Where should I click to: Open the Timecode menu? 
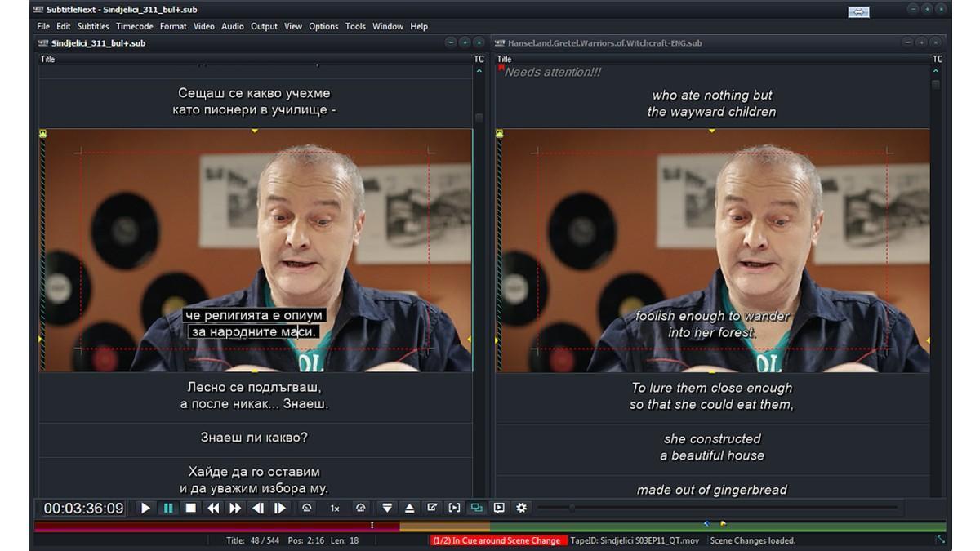(134, 26)
